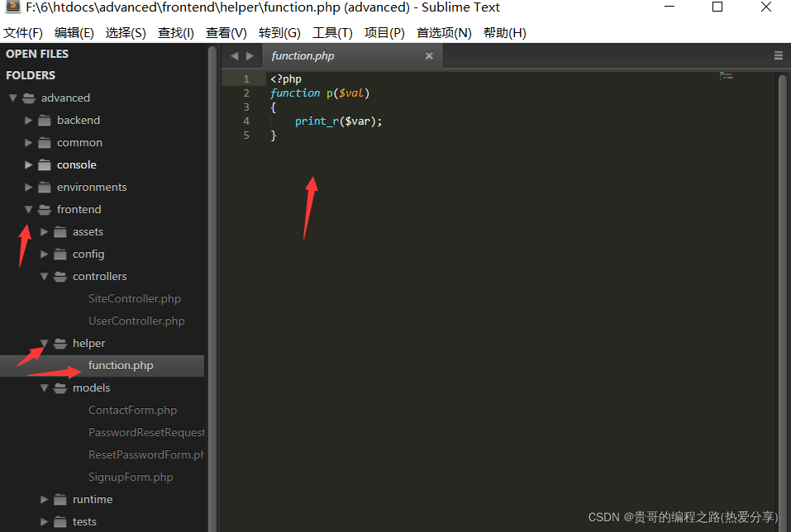Go to previous tab arrow
This screenshot has height=532, width=791.
click(235, 56)
